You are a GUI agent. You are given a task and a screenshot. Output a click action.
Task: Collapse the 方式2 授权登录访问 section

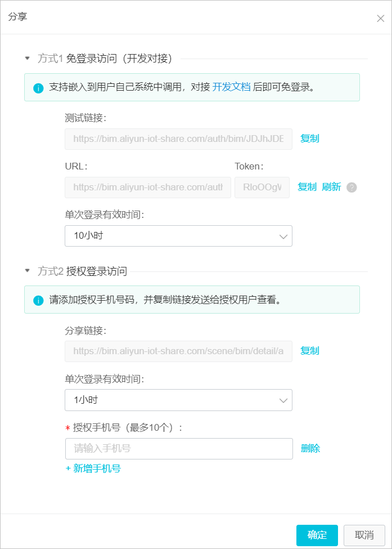(26, 270)
